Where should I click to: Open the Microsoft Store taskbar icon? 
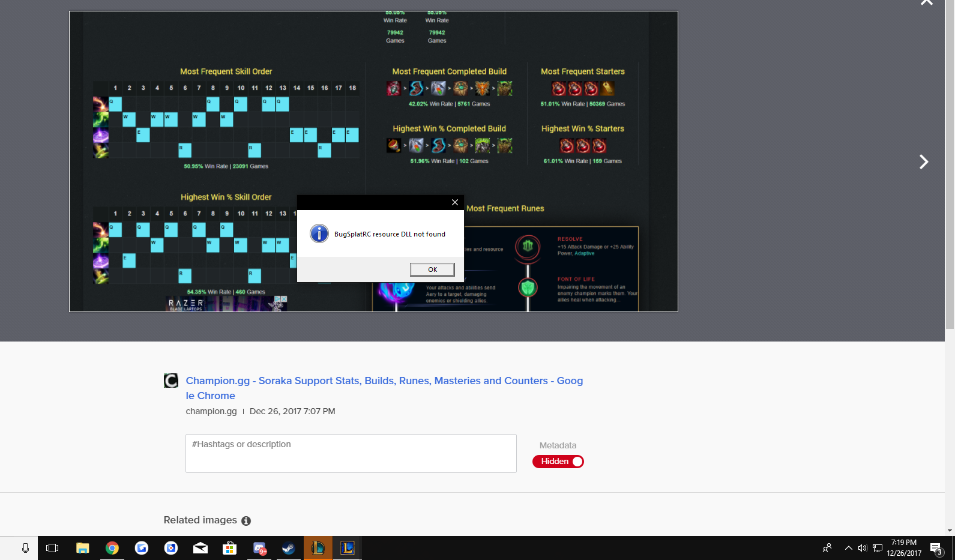click(230, 548)
